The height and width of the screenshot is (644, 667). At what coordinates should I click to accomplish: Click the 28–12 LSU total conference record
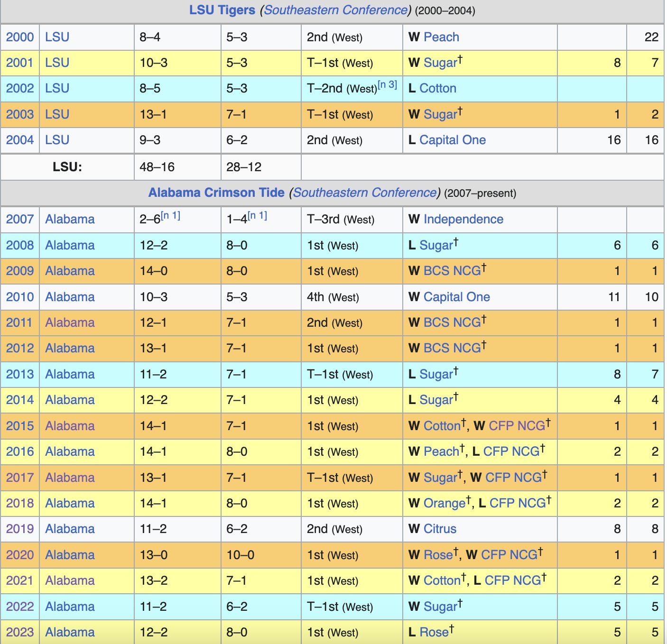point(244,167)
